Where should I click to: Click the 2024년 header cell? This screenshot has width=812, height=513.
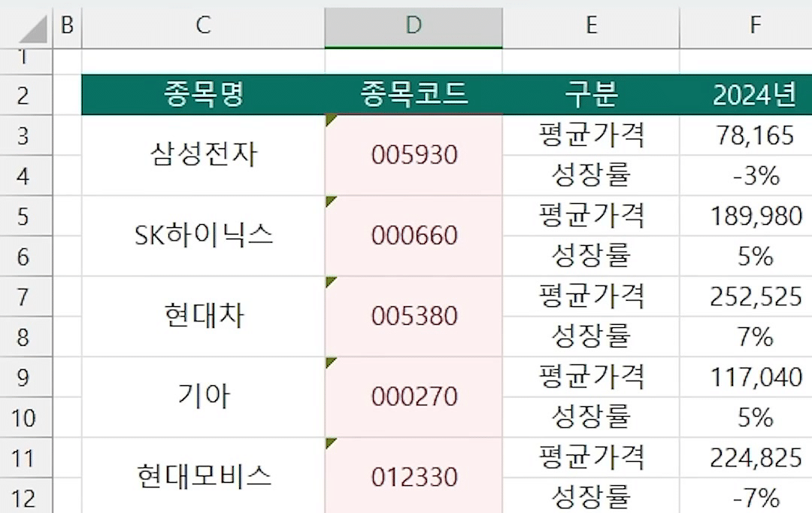point(746,95)
